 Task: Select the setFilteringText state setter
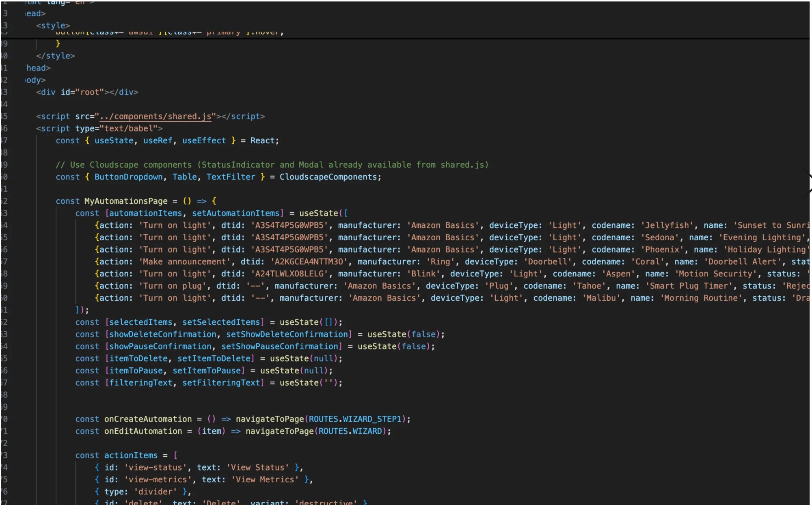[221, 382]
